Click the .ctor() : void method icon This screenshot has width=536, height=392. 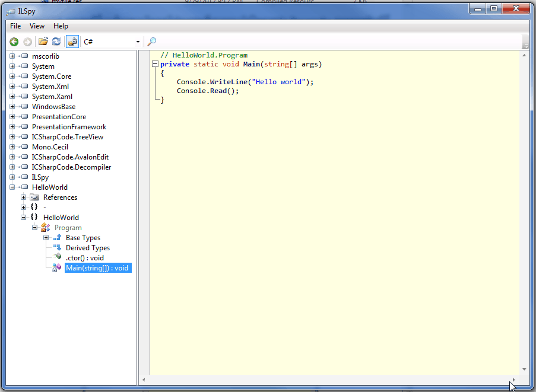click(58, 257)
